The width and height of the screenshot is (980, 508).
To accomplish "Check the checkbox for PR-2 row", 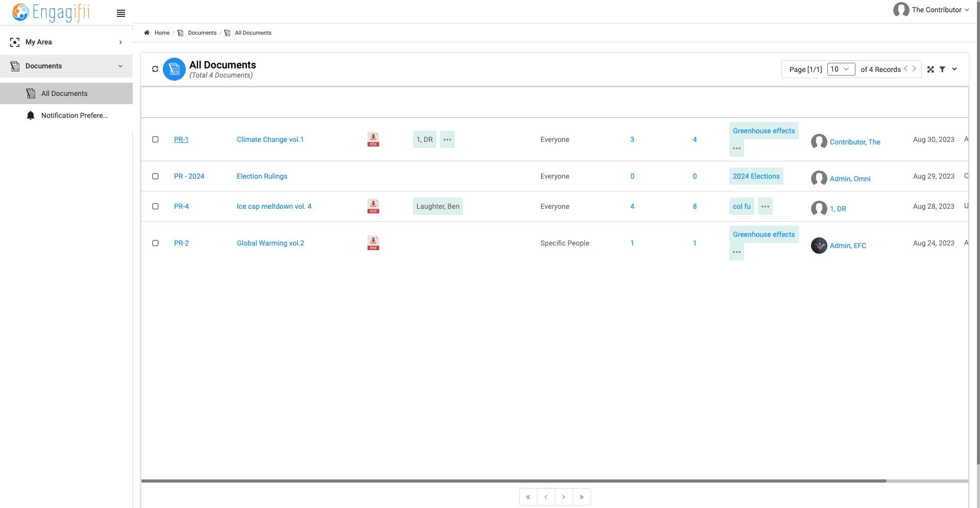I will pos(155,243).
